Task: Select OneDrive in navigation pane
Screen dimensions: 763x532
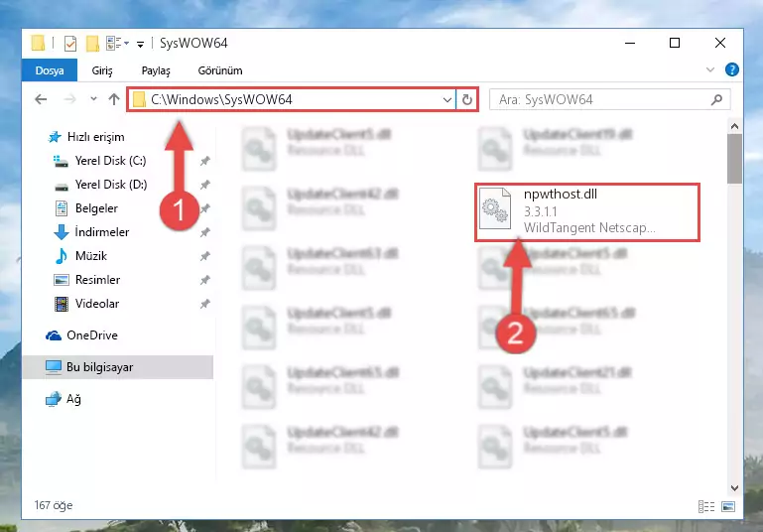Action: pos(81,335)
